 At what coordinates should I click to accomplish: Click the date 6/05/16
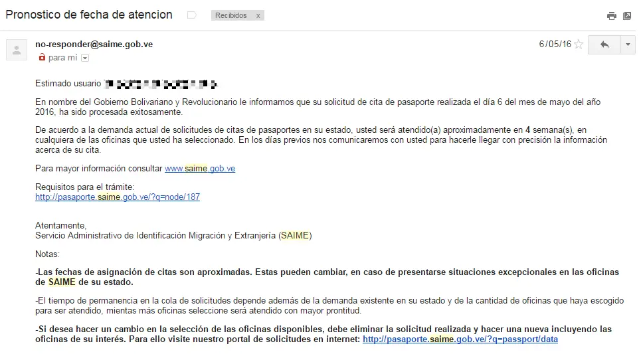555,44
